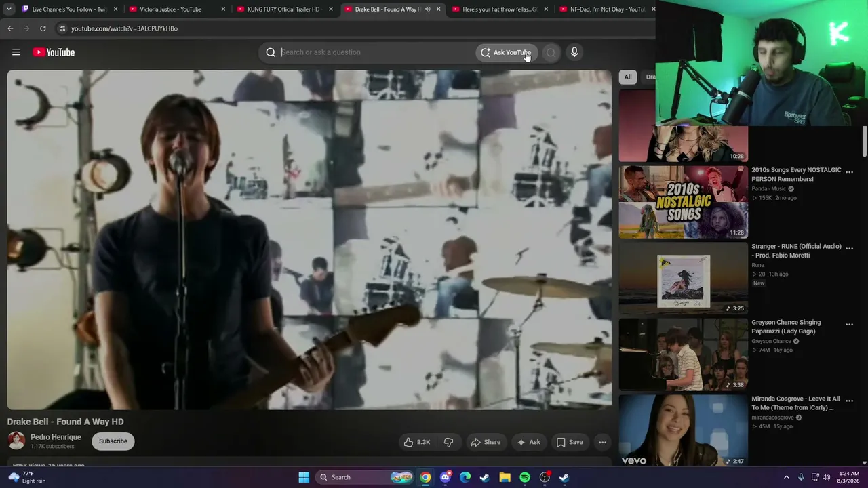Click the Chrome address bar URL
This screenshot has height=488, width=868.
(124, 28)
